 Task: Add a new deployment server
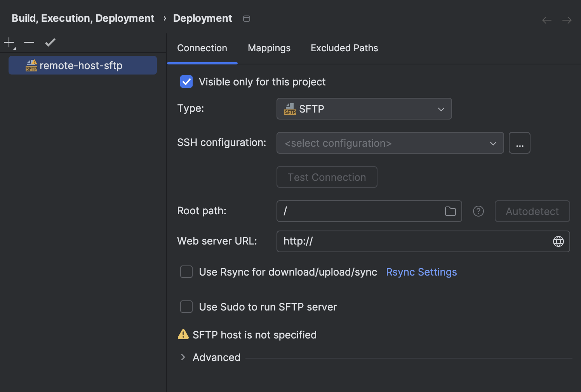pos(8,42)
